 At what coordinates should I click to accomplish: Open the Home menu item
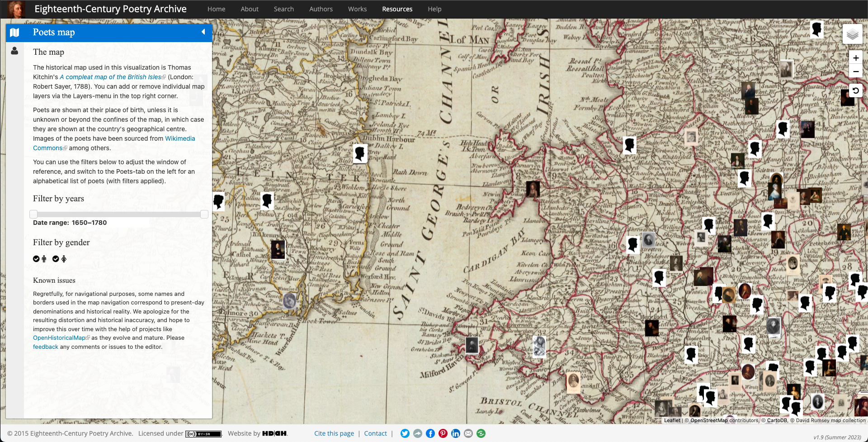pyautogui.click(x=216, y=9)
